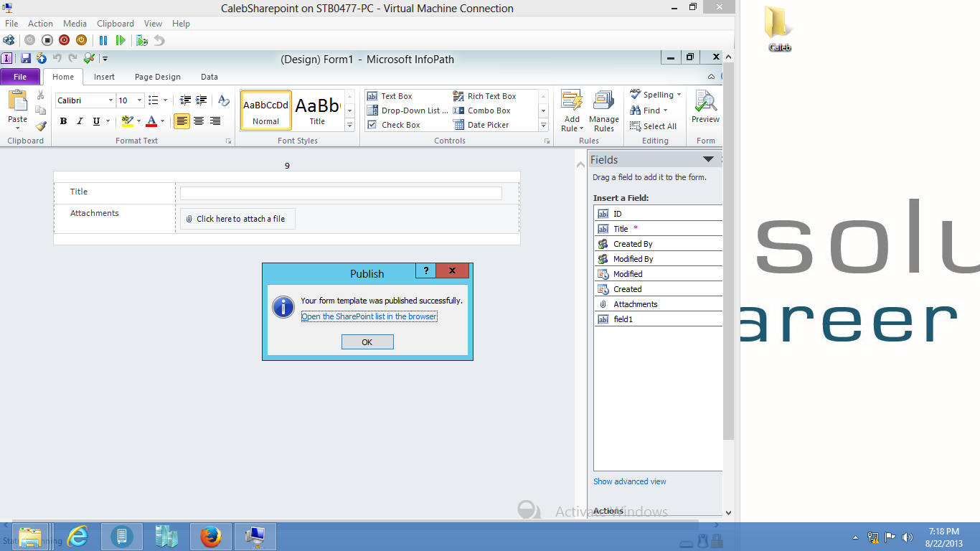
Task: Expand the Font Styles gallery more arrow
Action: pyautogui.click(x=350, y=126)
